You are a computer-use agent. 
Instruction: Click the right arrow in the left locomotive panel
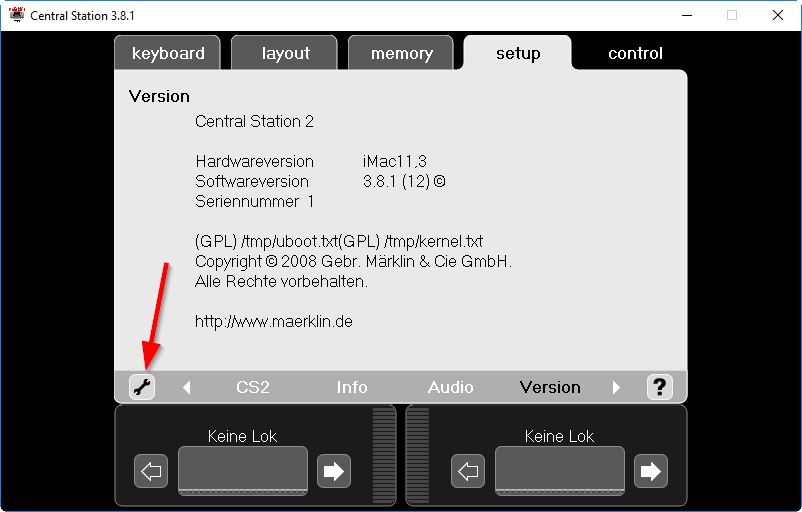(333, 471)
